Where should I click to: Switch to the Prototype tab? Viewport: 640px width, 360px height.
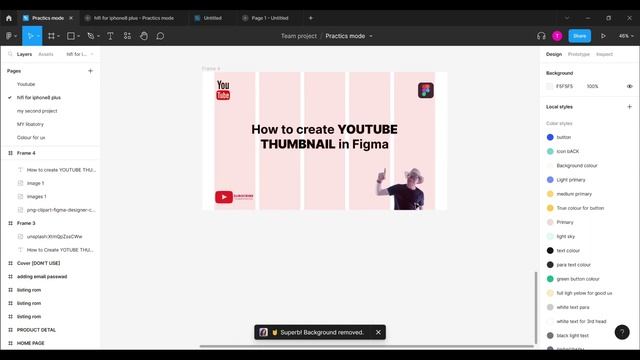579,54
